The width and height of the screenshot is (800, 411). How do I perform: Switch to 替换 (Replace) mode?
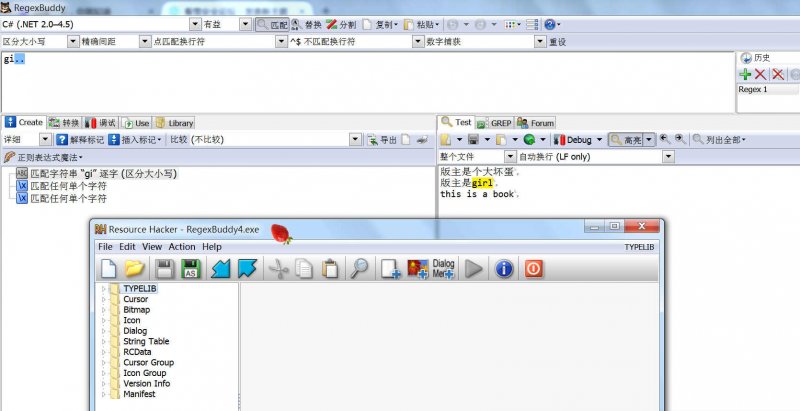point(306,24)
